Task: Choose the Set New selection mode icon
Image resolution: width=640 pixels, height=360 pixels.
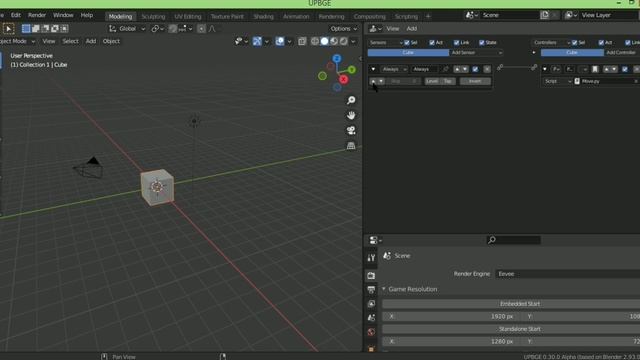Action: click(x=26, y=29)
